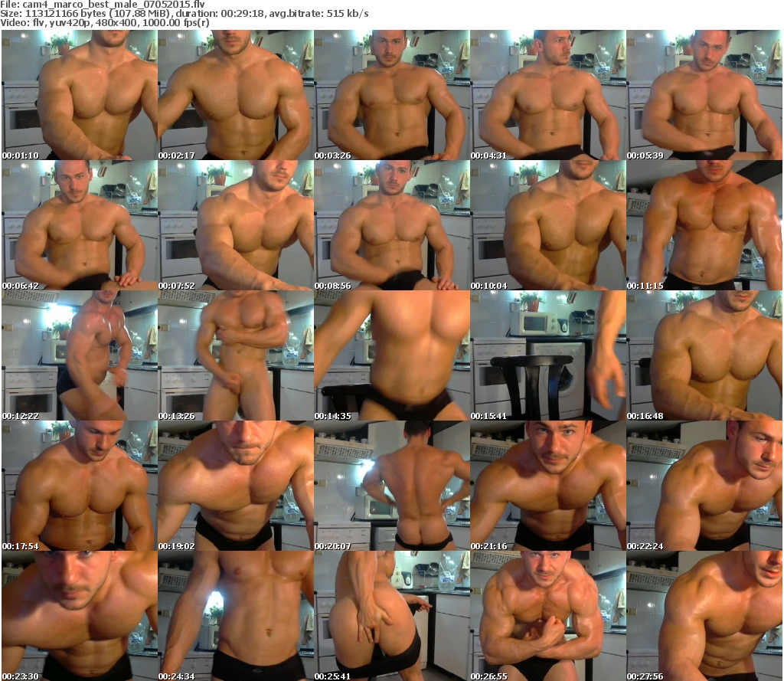
Task: Open the frame labeled 00:11:15
Action: (x=704, y=225)
